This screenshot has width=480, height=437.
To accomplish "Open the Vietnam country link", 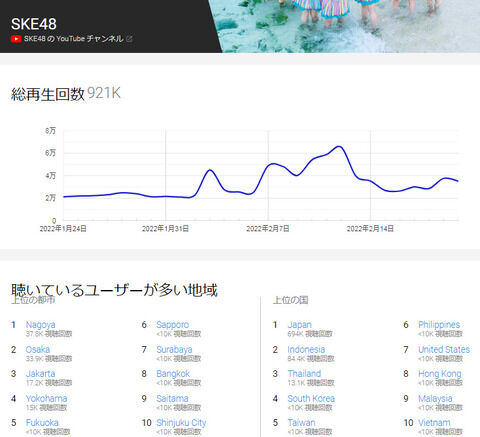I will pos(434,423).
